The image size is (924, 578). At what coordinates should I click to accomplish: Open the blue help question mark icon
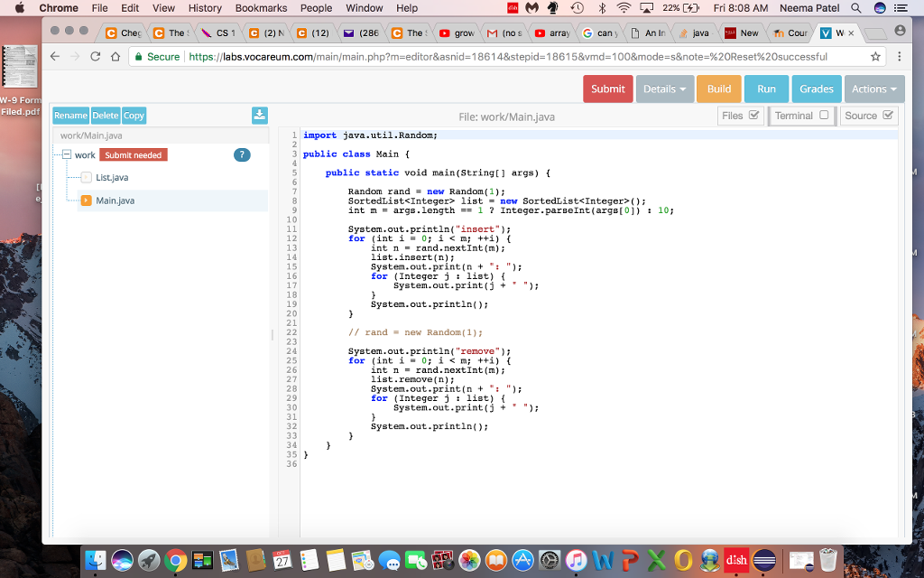tap(240, 154)
